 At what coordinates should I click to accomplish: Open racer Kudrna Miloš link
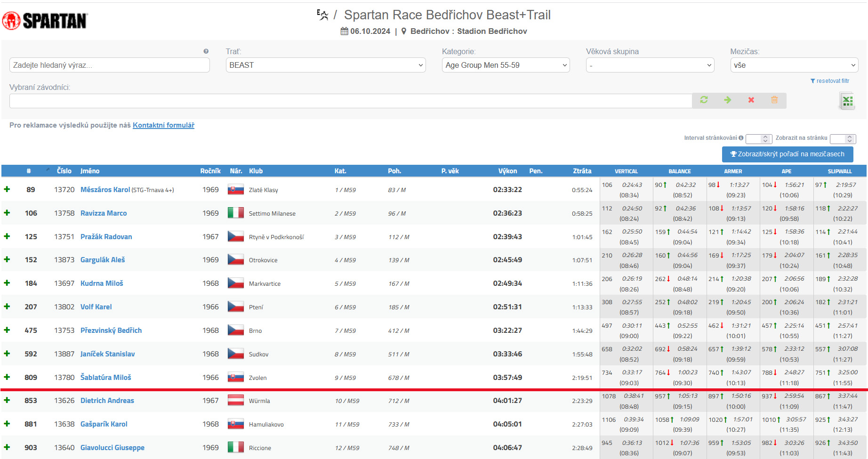pyautogui.click(x=102, y=283)
